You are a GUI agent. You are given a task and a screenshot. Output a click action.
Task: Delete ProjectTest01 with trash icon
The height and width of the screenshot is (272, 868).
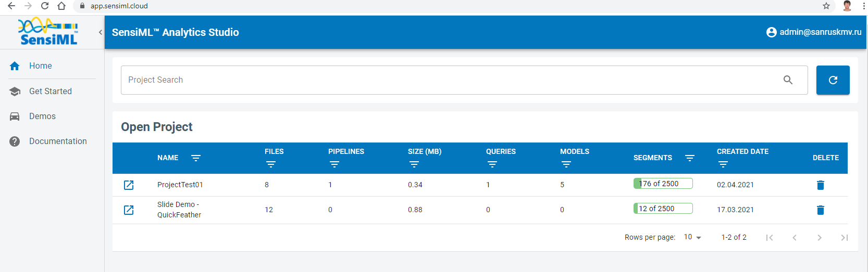pyautogui.click(x=821, y=185)
